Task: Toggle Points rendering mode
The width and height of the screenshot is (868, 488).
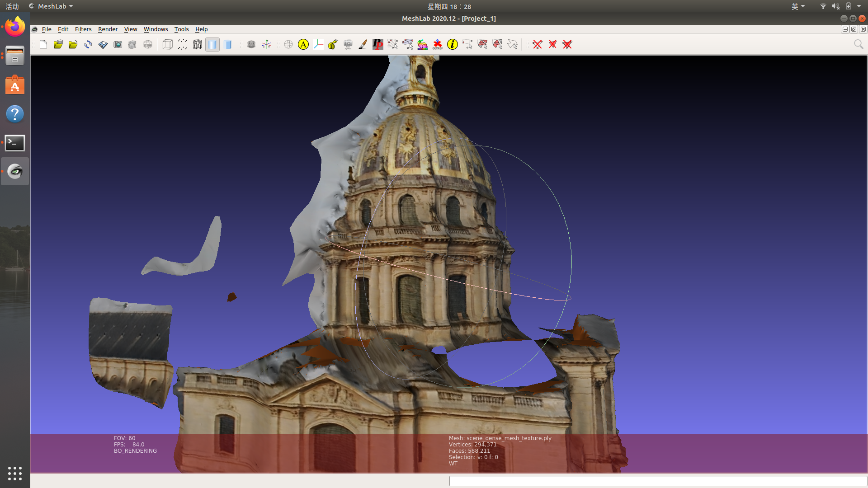Action: point(182,44)
